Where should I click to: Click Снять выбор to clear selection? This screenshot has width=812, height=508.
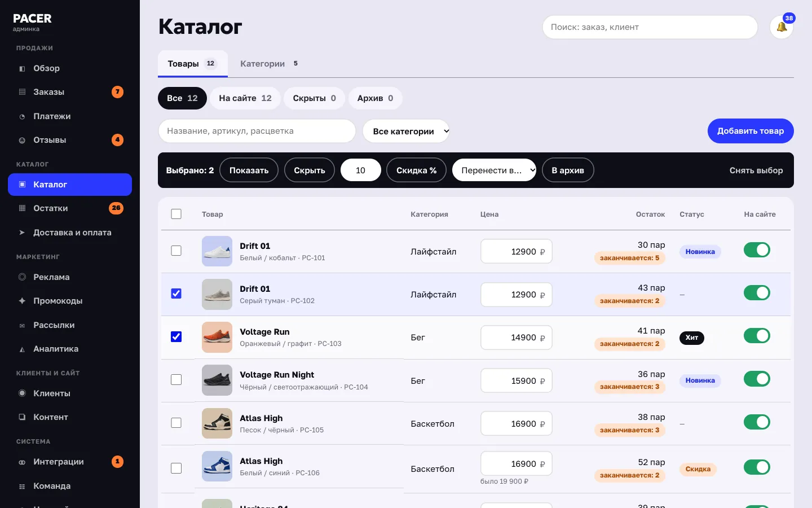756,170
